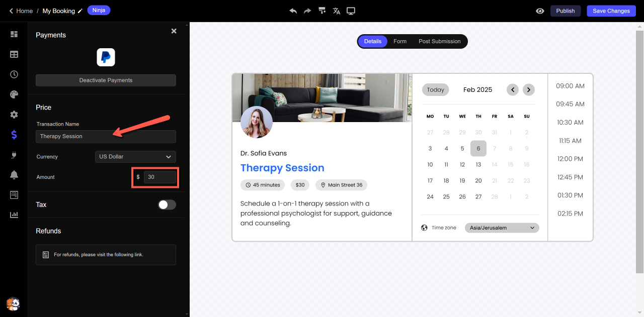Open the analytics bar chart icon

point(14,215)
